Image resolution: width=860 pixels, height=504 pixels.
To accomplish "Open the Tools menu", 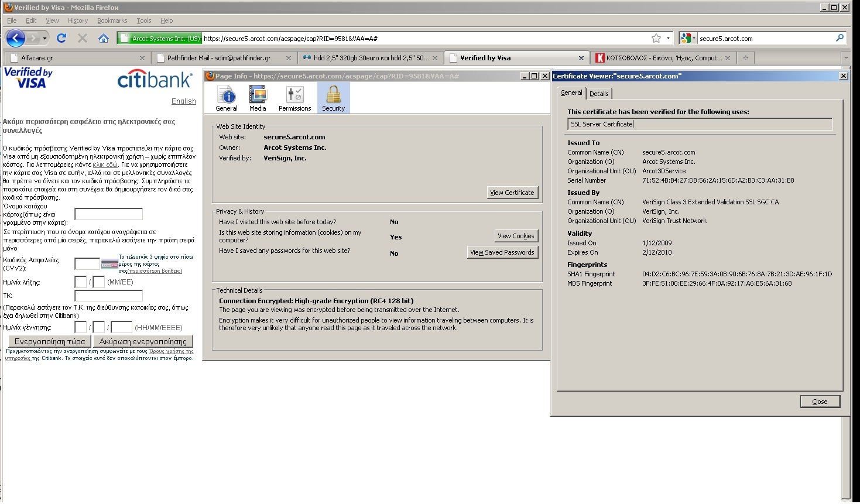I will point(144,20).
